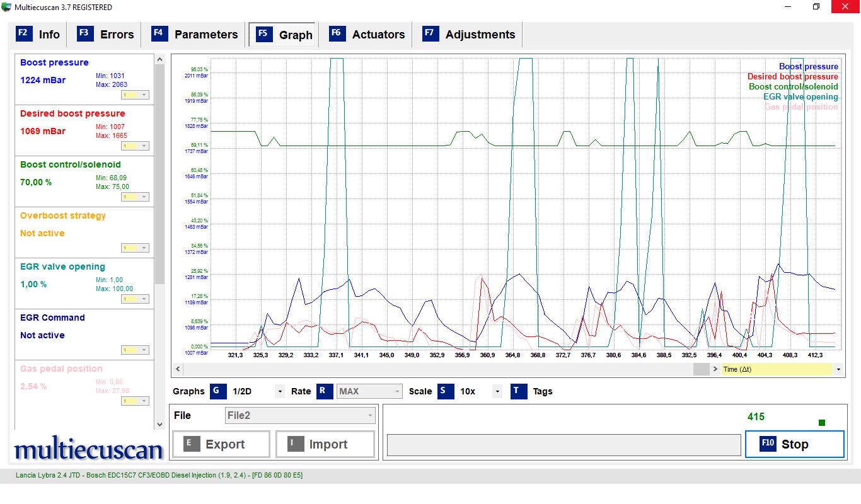Click the parameter list scroll down arrow
Viewport: 861px width, 504px height.
(x=160, y=425)
